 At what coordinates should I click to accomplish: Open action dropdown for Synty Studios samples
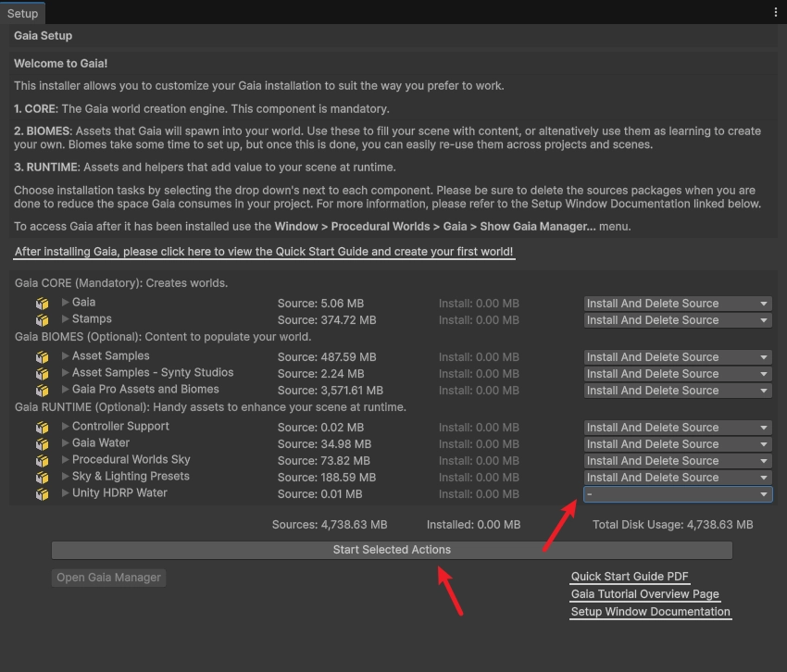point(678,373)
